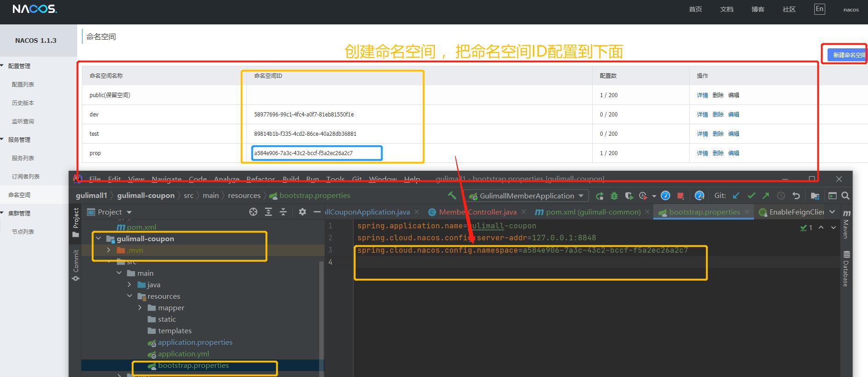Toggle the Project tool window side tab
868x377 pixels.
(x=76, y=223)
